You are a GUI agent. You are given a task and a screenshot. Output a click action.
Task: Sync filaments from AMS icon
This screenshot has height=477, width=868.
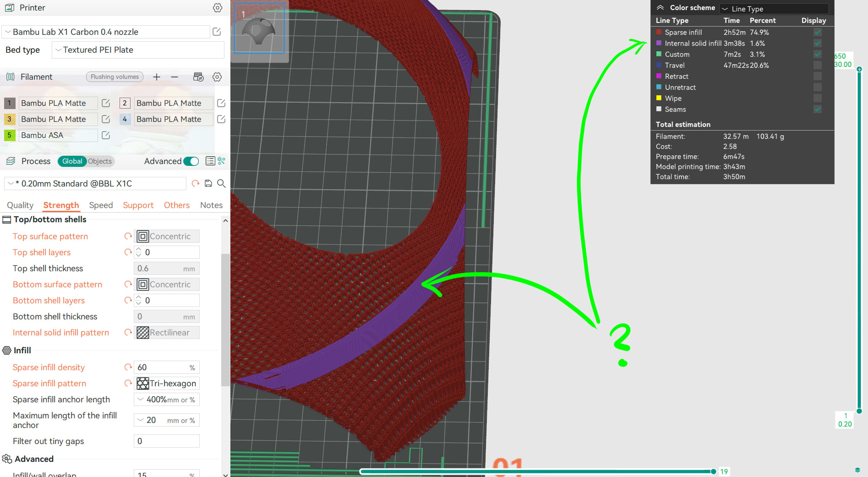coord(198,77)
